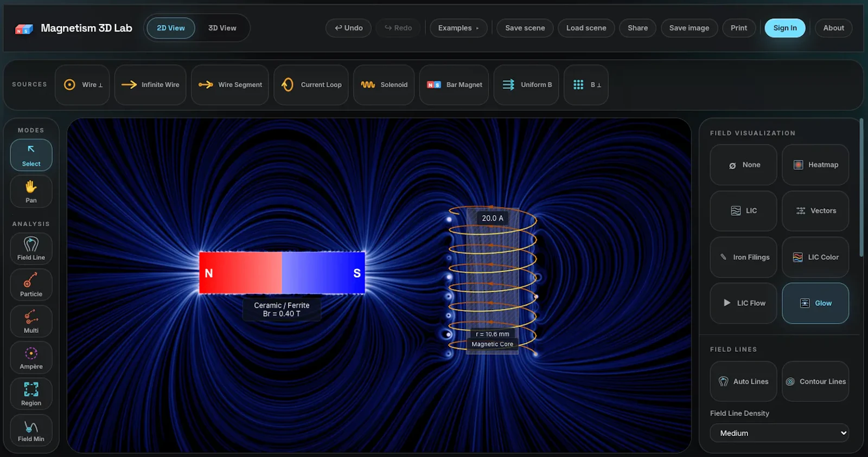The height and width of the screenshot is (457, 868).
Task: Click Save image
Action: click(689, 28)
